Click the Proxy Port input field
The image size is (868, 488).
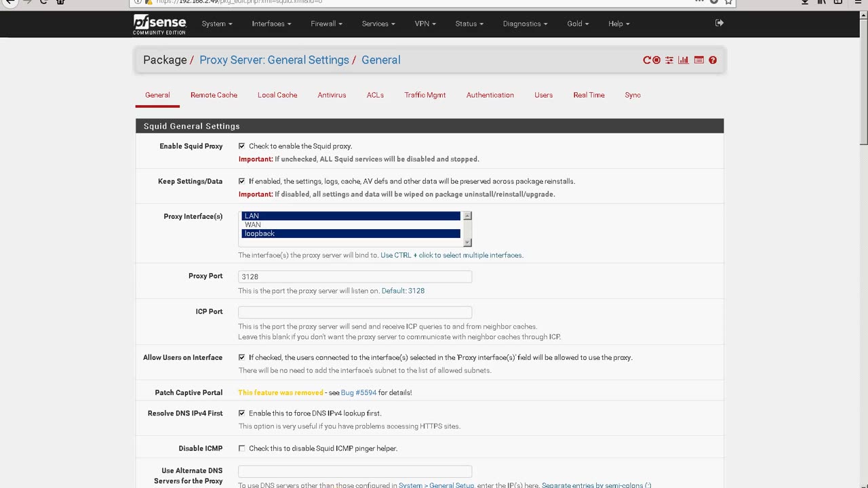355,277
